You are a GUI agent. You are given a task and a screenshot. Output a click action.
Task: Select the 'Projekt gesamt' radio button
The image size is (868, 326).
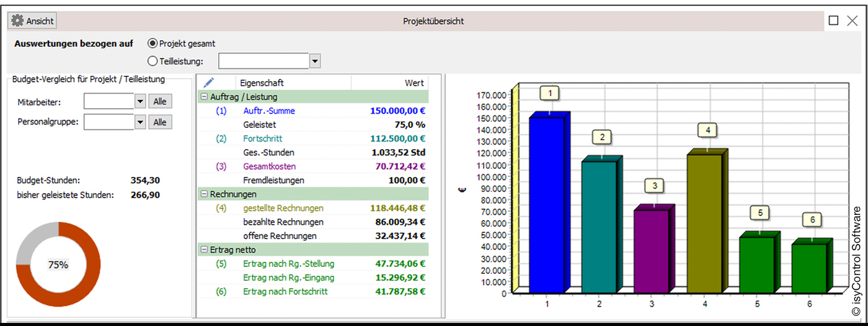(153, 43)
